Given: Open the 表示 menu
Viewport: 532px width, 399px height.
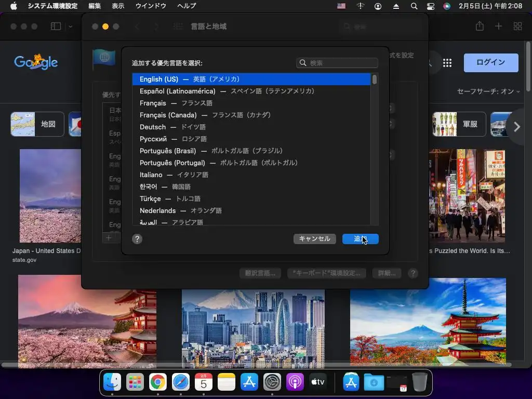Looking at the screenshot, I should pos(118,6).
